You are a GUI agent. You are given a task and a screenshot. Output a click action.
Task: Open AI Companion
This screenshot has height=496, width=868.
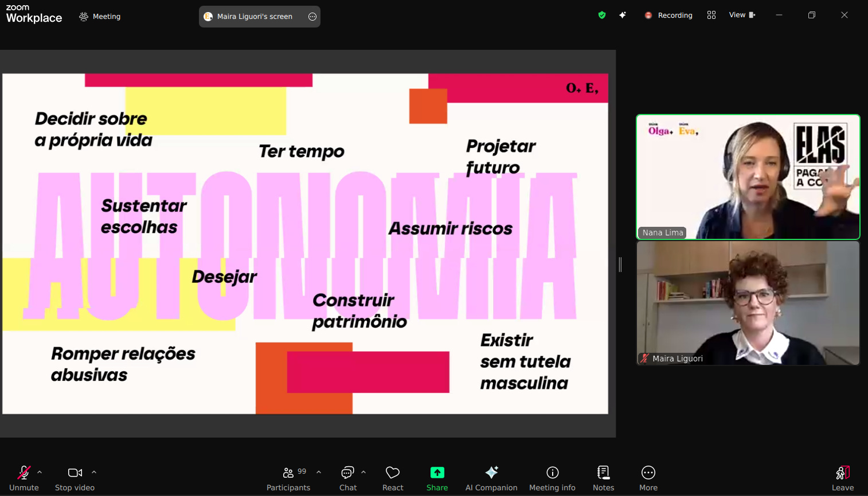point(491,478)
